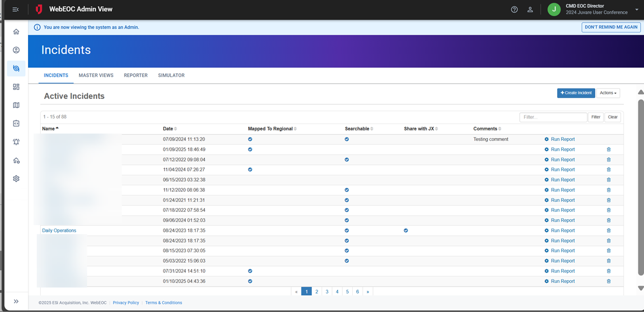Click the alert bell icon in the sidebar
The width and height of the screenshot is (644, 312).
point(16,142)
